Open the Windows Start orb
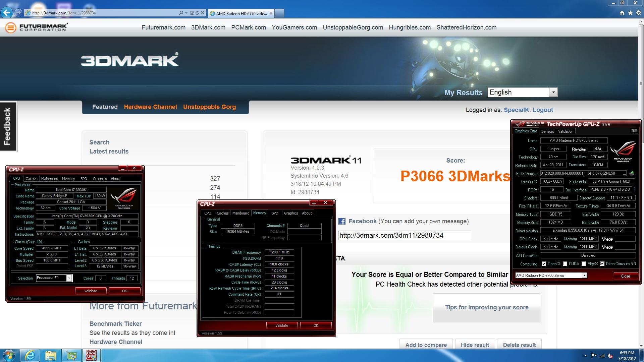 click(x=9, y=355)
